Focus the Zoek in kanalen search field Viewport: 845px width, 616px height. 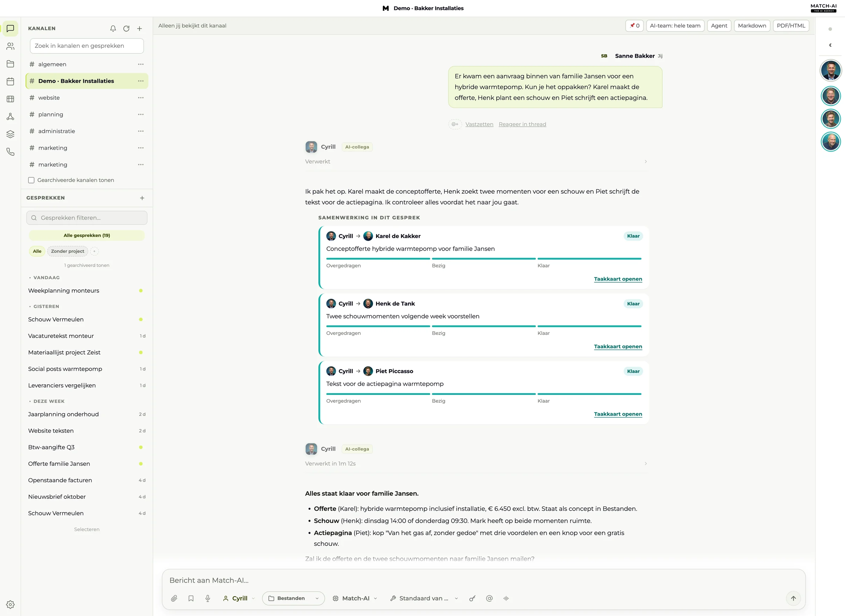[87, 46]
